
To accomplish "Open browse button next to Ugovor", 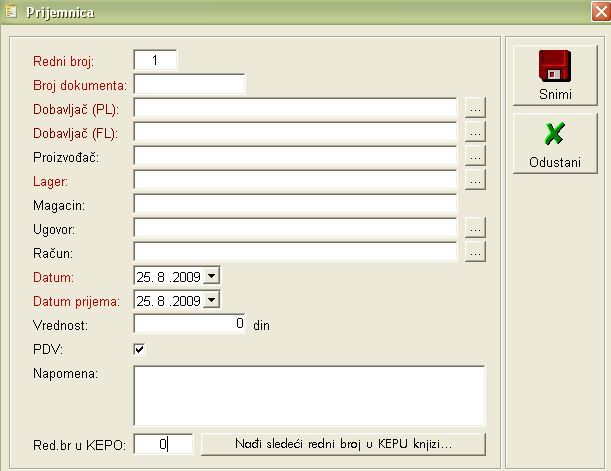I will pos(475,228).
